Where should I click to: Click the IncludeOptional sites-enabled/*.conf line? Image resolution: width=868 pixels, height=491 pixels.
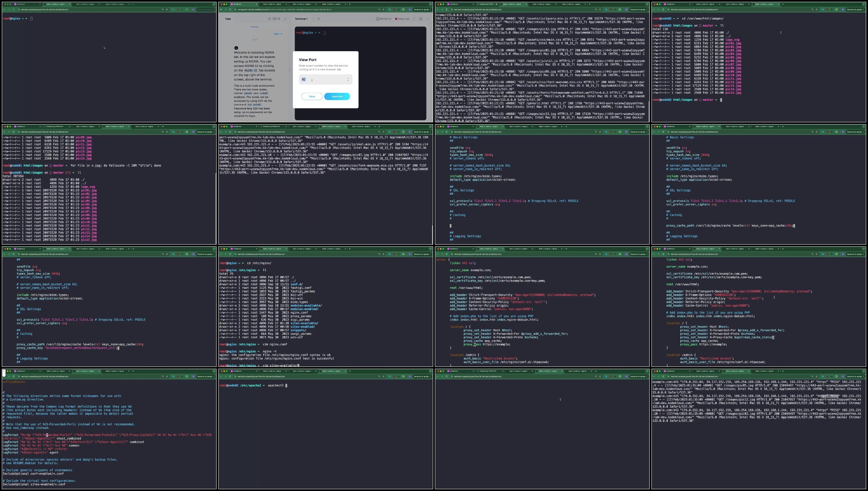34,485
